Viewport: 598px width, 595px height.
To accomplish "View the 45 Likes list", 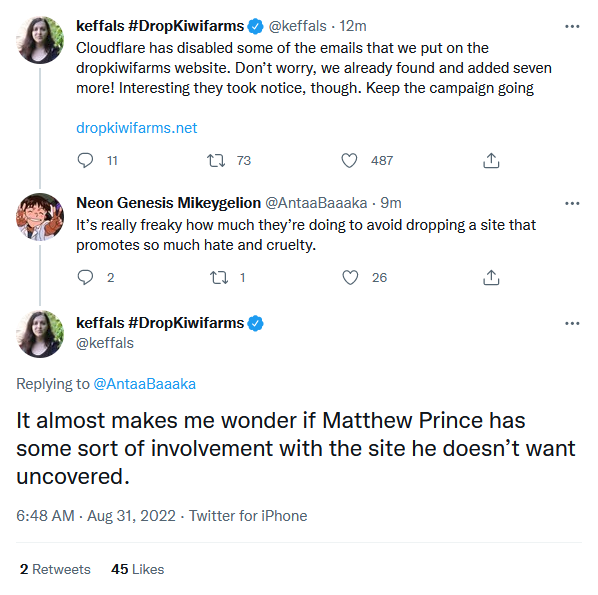I will 137,569.
